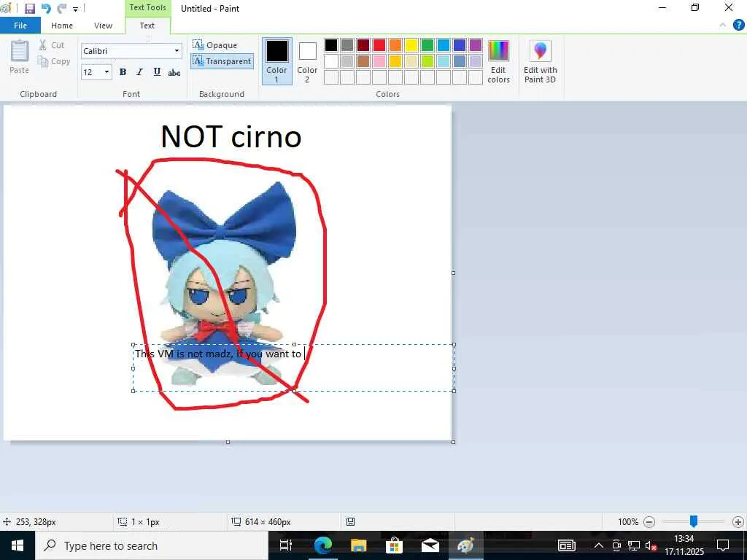The image size is (747, 560).
Task: Pick the yellow color swatch
Action: point(411,44)
